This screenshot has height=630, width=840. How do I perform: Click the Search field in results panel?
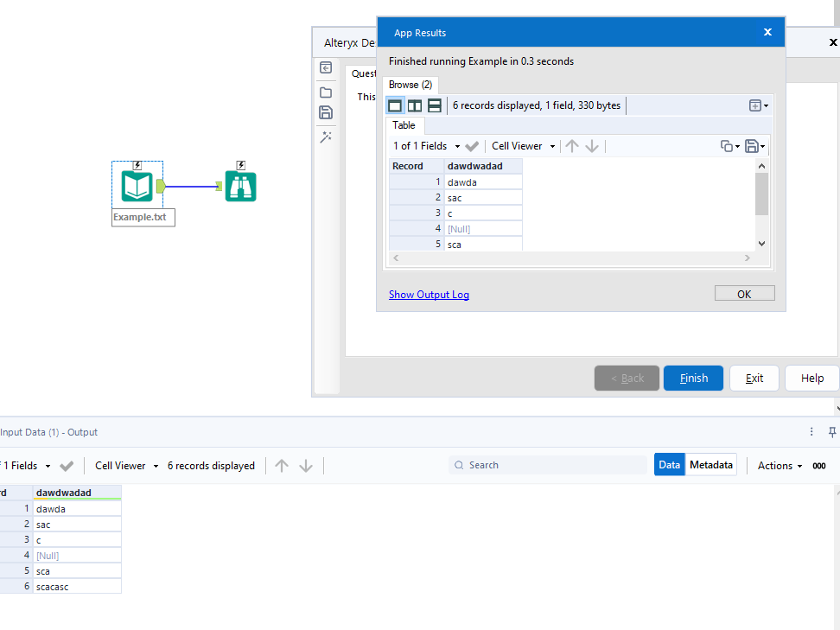pyautogui.click(x=548, y=465)
